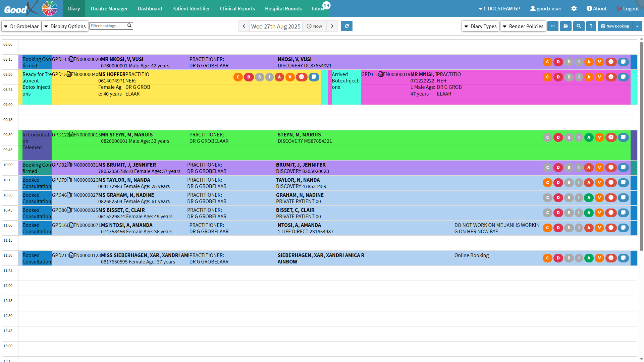Click sticky note icon on Nkosi booking
Screen dimensions: 644x362
click(623, 62)
